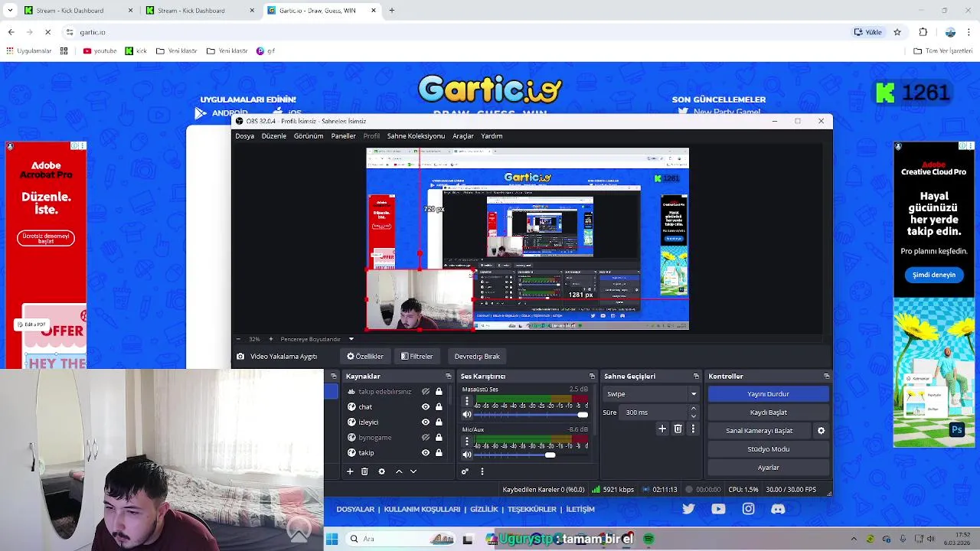Add a new source with the plus icon in Kaynaklar

click(350, 471)
